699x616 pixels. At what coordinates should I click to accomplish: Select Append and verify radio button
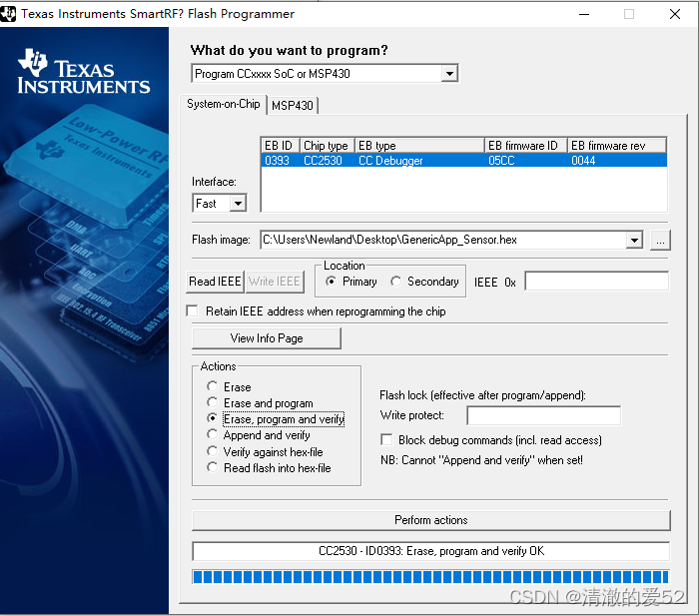212,434
